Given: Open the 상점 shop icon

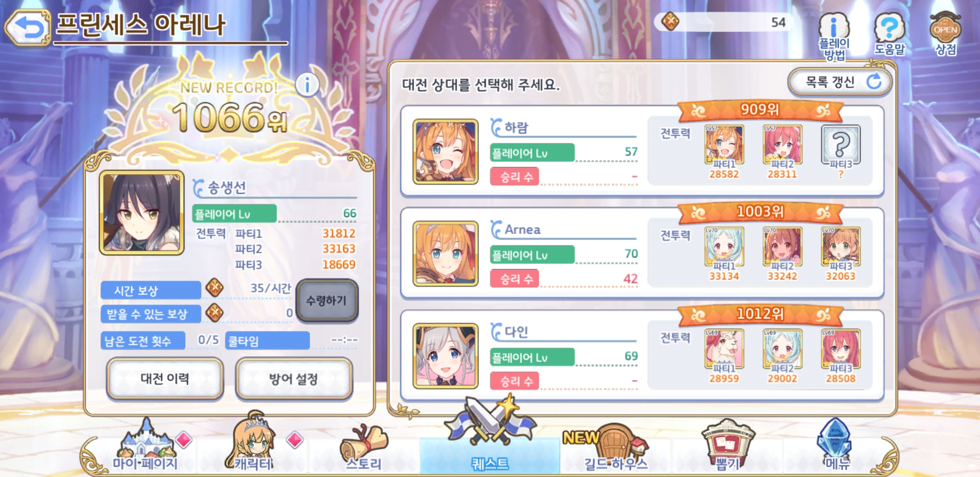Looking at the screenshot, I should tap(946, 34).
